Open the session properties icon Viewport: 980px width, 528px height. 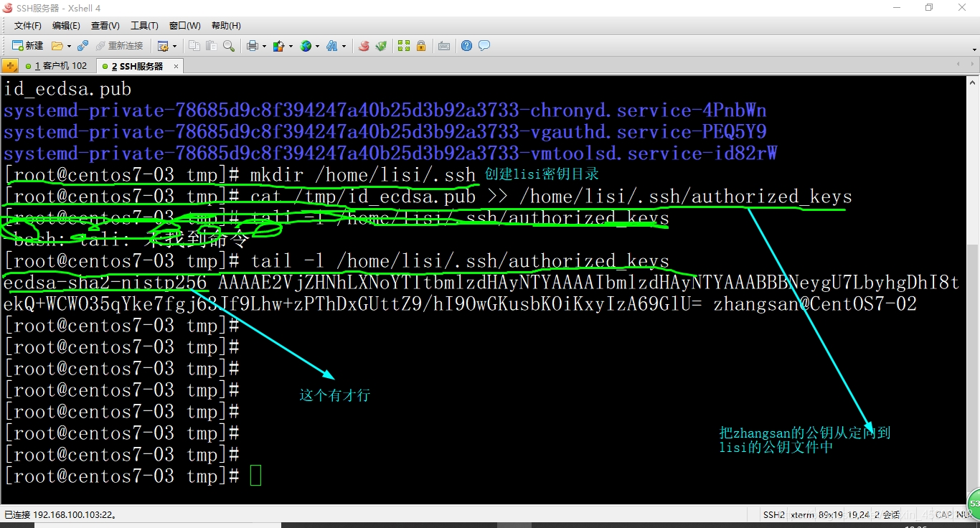[163, 46]
